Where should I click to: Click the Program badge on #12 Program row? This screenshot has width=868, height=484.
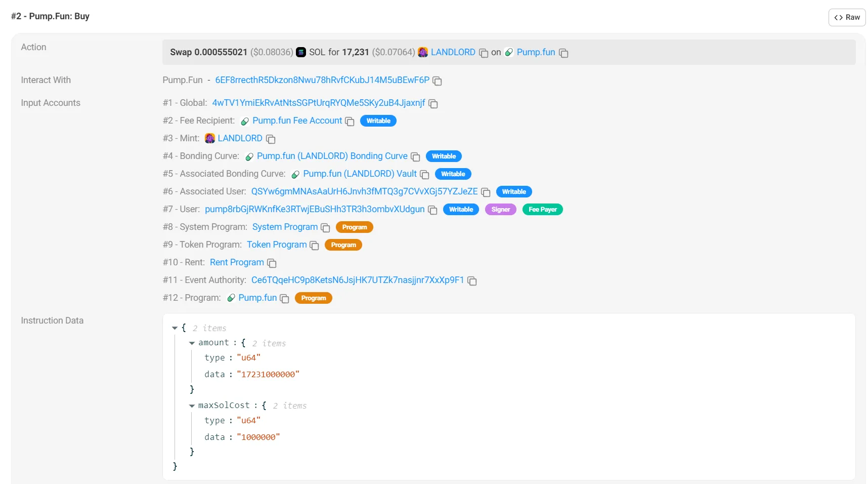314,298
